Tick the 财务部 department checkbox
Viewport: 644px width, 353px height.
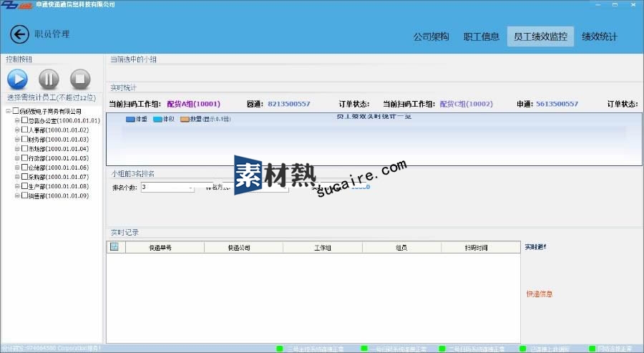coord(25,140)
